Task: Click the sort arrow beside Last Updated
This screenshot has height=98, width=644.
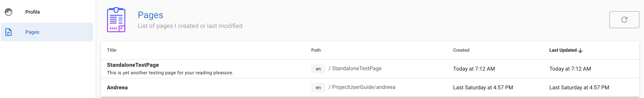Action: pos(581,50)
